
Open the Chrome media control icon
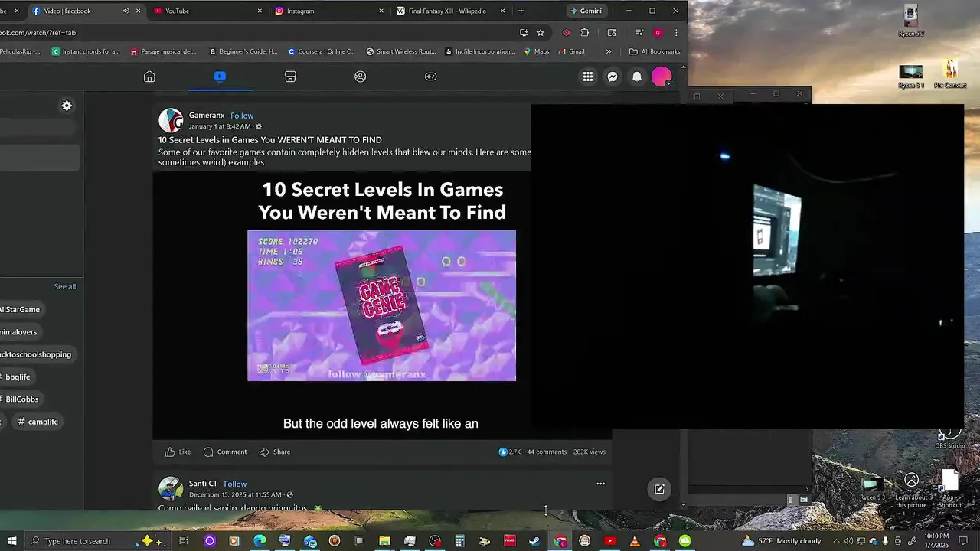[639, 32]
